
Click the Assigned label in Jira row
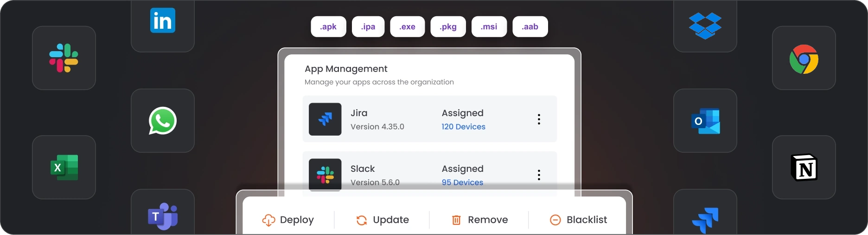coord(463,113)
